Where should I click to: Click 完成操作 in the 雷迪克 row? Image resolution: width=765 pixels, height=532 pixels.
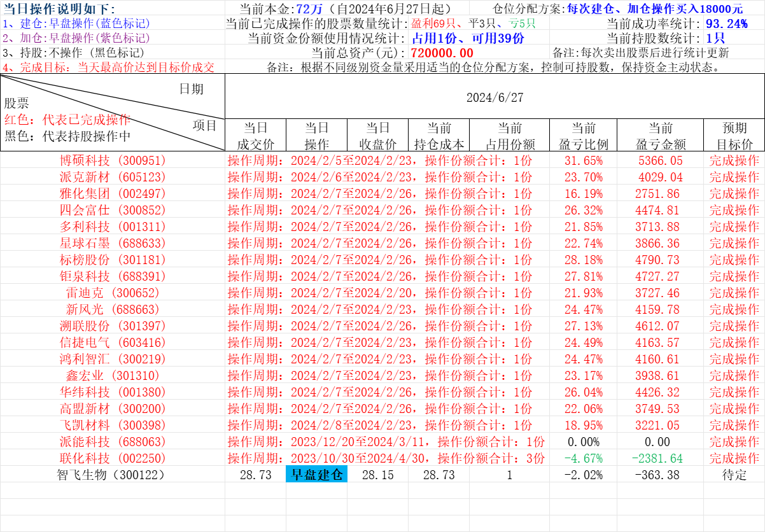pos(734,293)
